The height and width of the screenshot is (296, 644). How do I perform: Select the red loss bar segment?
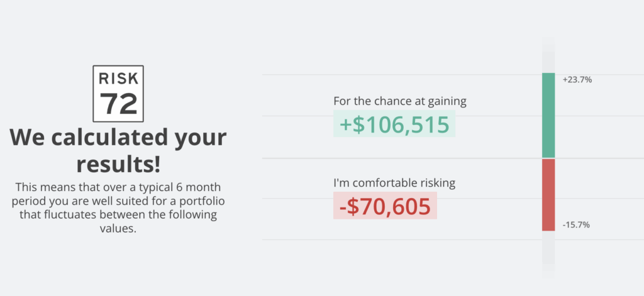click(x=548, y=195)
